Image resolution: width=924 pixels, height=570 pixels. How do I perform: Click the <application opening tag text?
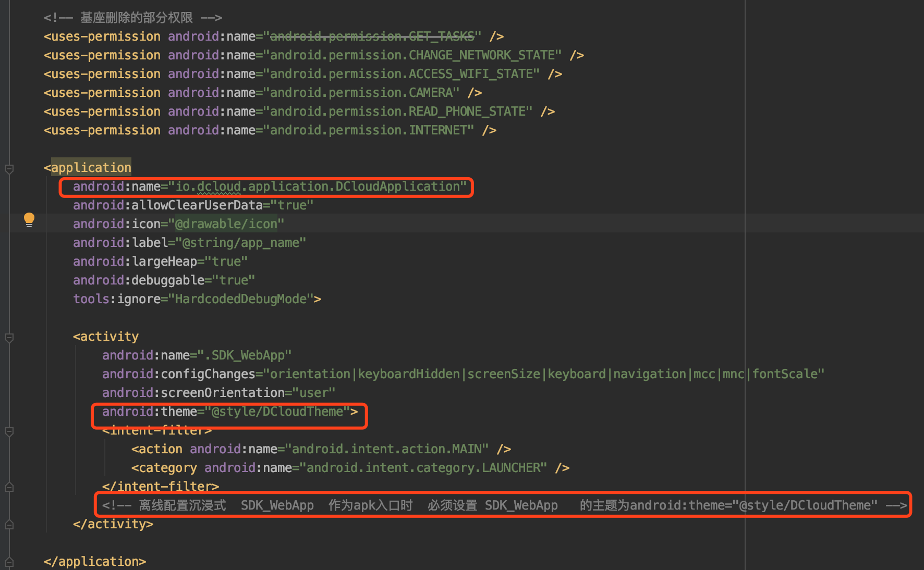tap(88, 168)
